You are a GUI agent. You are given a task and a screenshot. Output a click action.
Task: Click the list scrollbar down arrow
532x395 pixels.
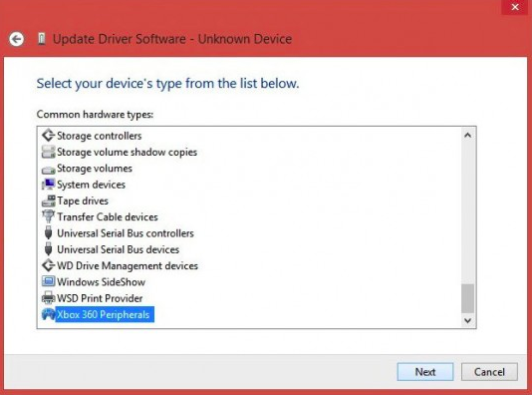pyautogui.click(x=468, y=320)
